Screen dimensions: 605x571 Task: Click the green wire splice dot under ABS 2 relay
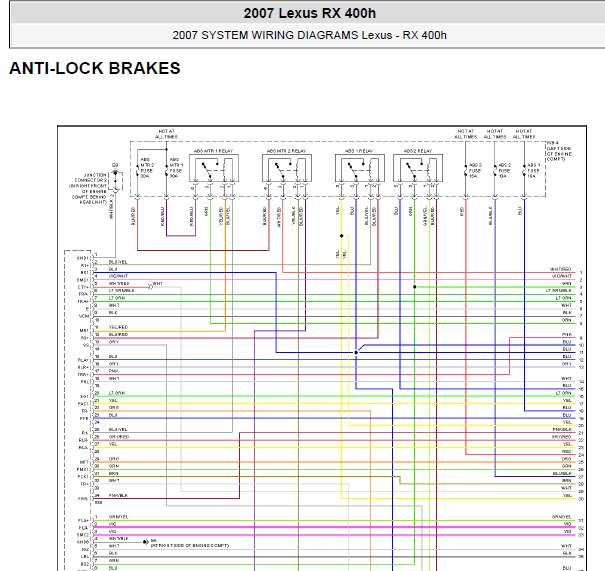point(414,287)
